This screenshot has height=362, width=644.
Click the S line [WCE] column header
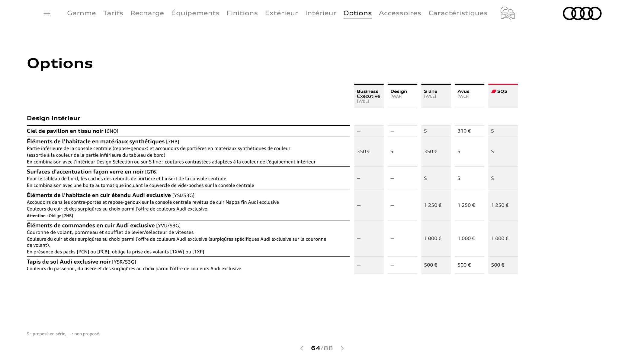436,96
